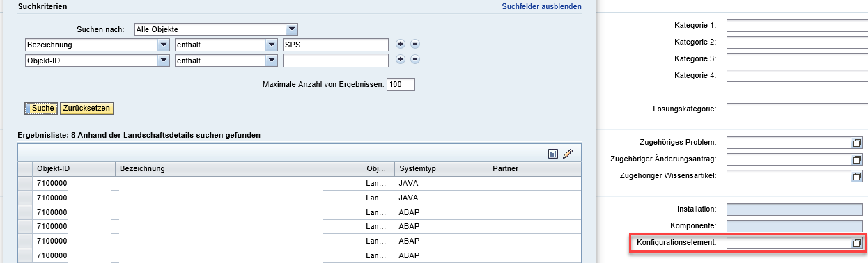Open the Suchen nach dropdown
The image size is (868, 263).
coord(293,29)
